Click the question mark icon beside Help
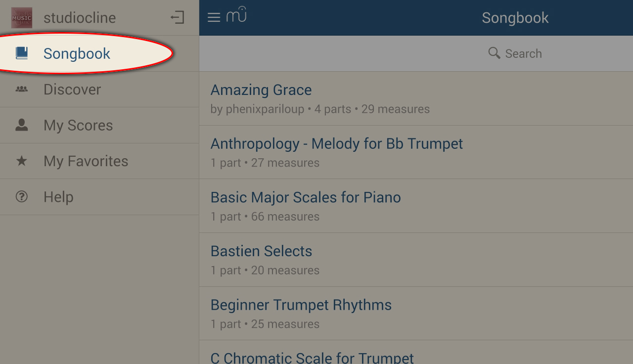633x364 pixels. [21, 196]
